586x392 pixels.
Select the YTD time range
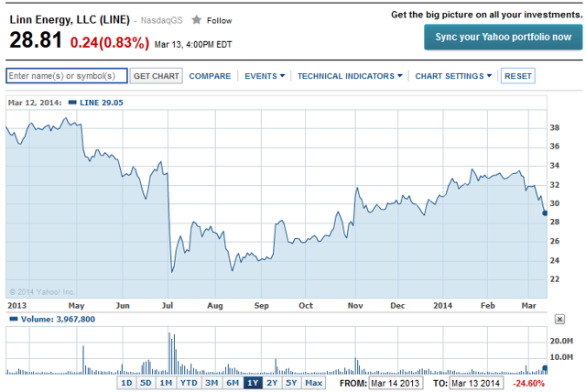click(189, 383)
